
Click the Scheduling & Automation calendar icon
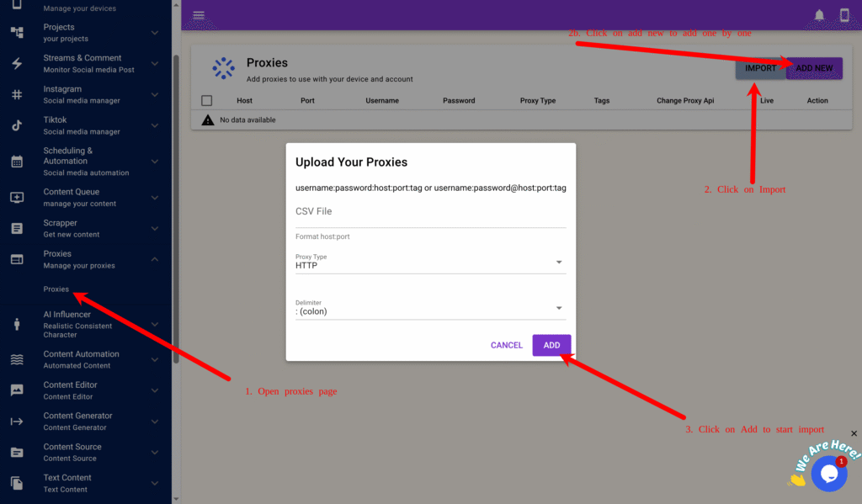click(17, 162)
